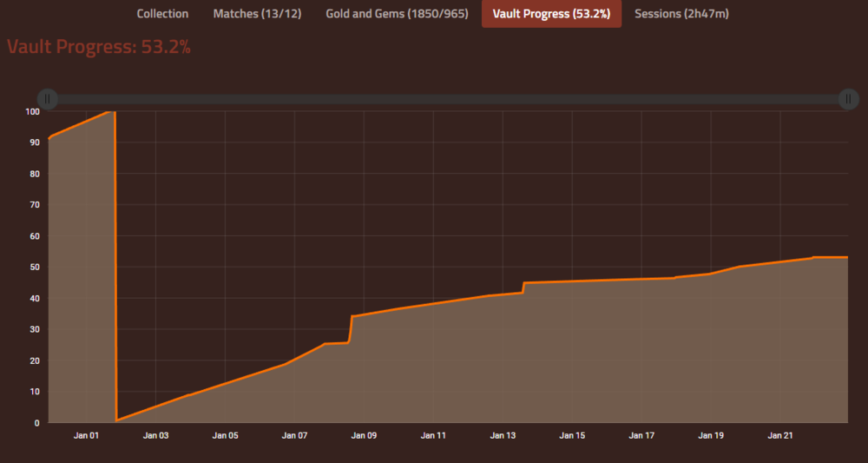Click the top of the jump before Jan 09
868x463 pixels.
tap(352, 316)
